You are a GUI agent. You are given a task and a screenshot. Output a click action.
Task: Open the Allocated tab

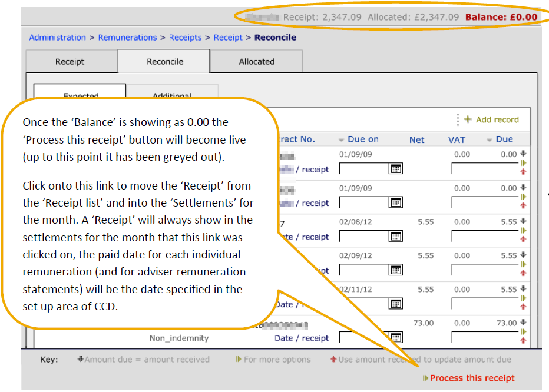coord(256,61)
